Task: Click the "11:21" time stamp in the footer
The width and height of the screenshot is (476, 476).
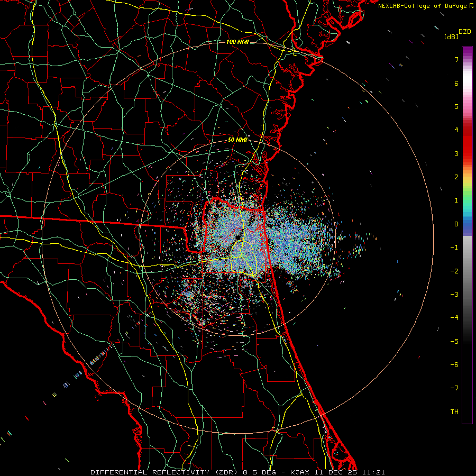Action: [x=373, y=472]
